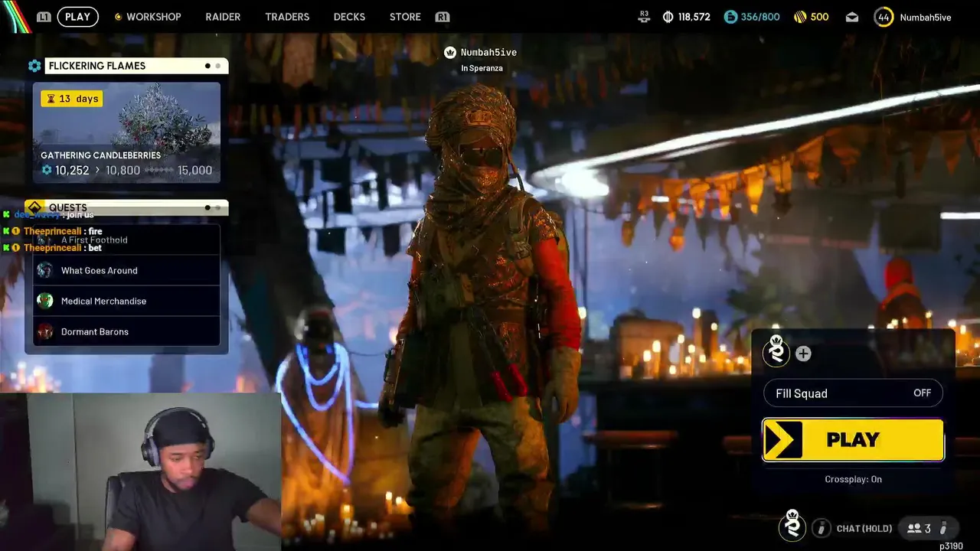Click the player nameplate icon above character
This screenshot has height=551, width=980.
(x=450, y=52)
